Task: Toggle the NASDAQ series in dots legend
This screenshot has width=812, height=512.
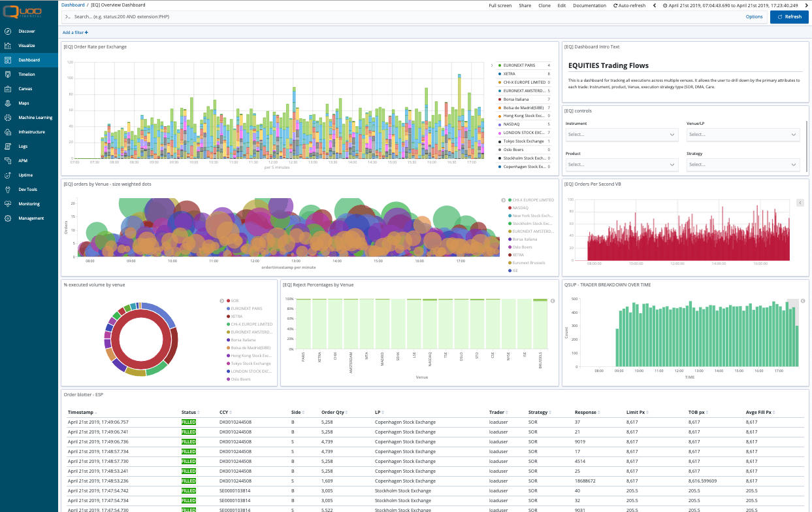Action: pyautogui.click(x=520, y=208)
